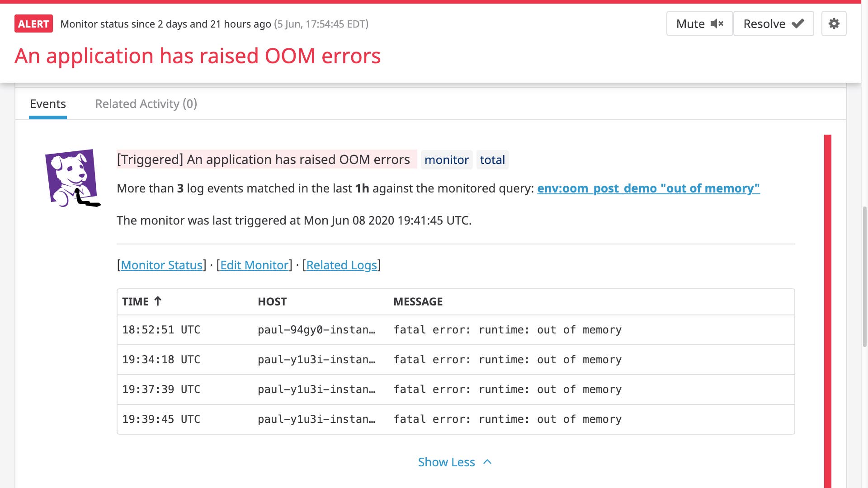
Task: Open the Edit Monitor link
Action: (254, 265)
